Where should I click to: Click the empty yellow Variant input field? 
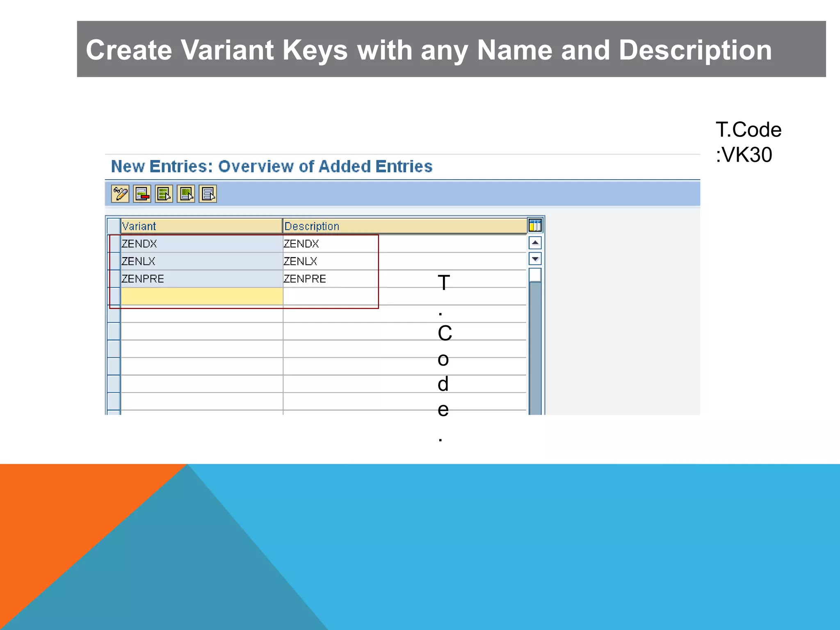tap(202, 296)
